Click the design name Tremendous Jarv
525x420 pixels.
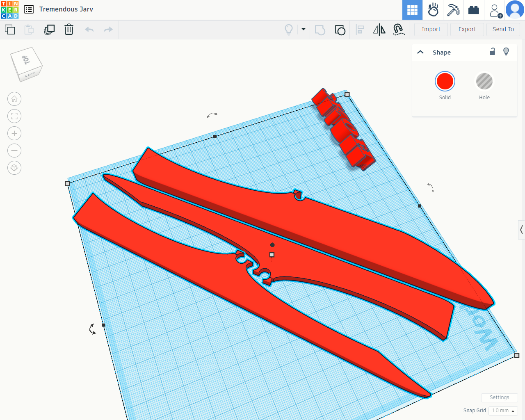click(x=66, y=9)
